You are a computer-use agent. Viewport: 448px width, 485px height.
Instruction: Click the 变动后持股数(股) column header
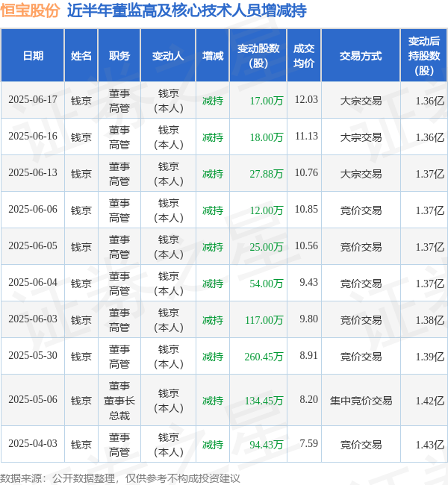click(424, 56)
